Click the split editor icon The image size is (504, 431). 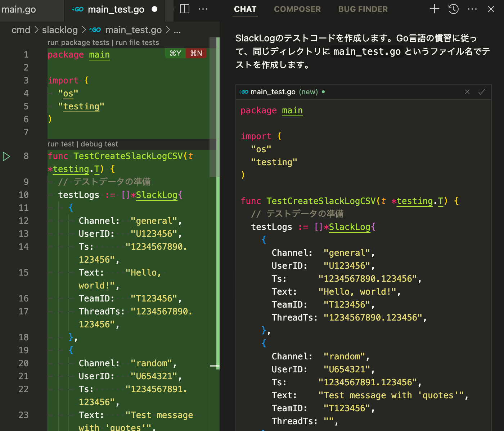[185, 9]
